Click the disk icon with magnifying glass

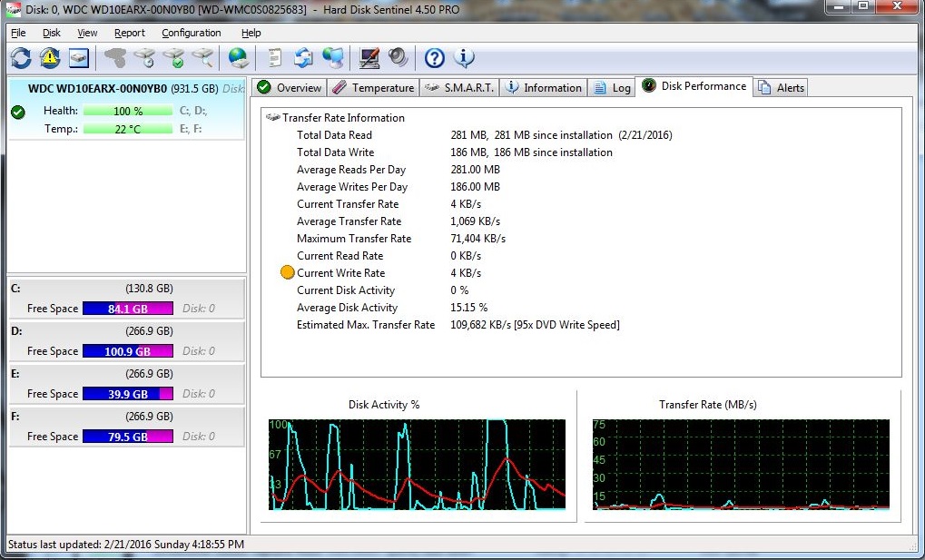click(x=202, y=58)
